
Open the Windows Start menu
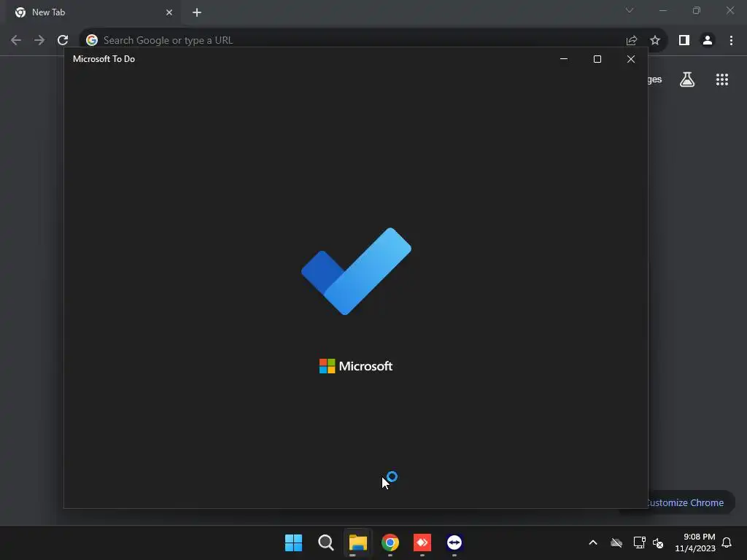click(x=293, y=542)
